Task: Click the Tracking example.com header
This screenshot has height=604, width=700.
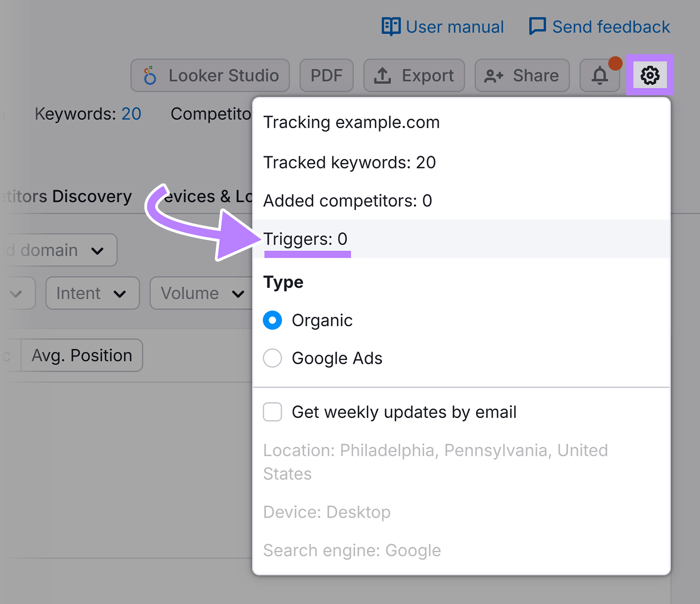Action: tap(351, 122)
